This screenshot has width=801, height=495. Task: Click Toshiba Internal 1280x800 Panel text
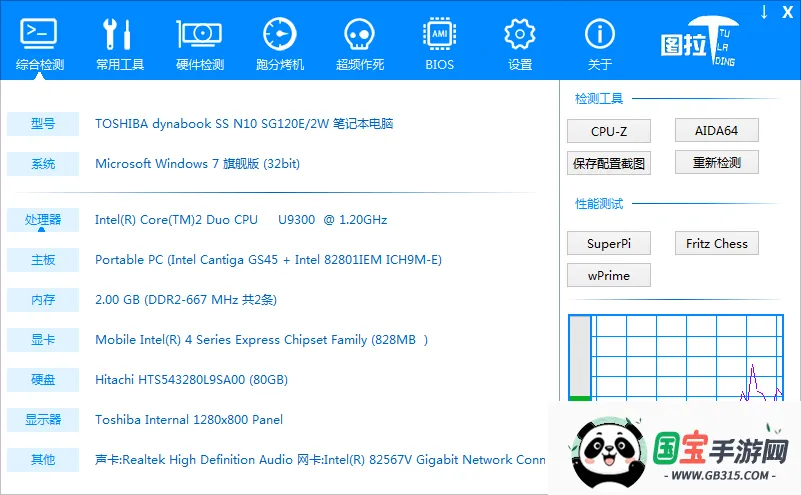coord(189,420)
